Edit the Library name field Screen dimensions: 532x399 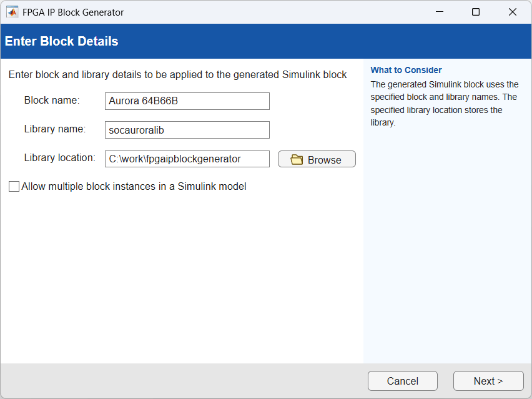187,130
